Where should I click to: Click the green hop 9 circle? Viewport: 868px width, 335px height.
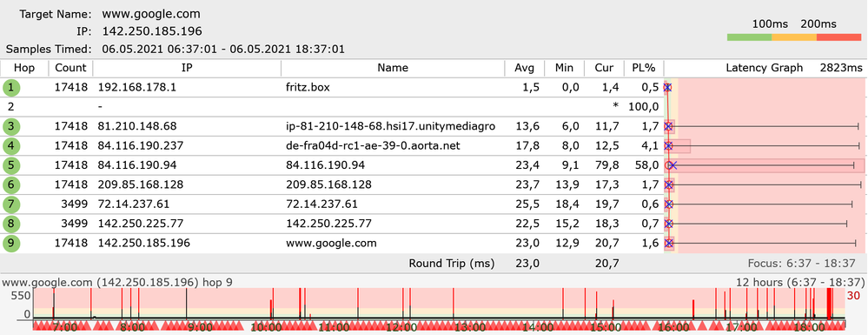(x=10, y=243)
